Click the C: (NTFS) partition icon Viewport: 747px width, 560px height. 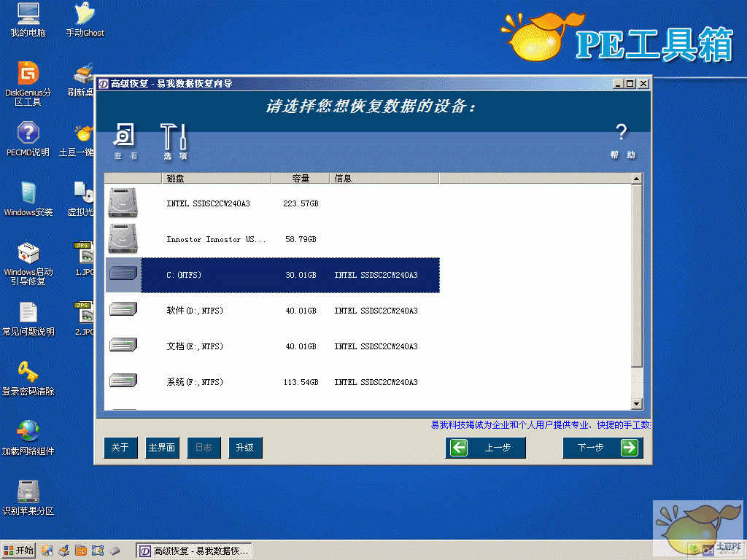[x=123, y=274]
